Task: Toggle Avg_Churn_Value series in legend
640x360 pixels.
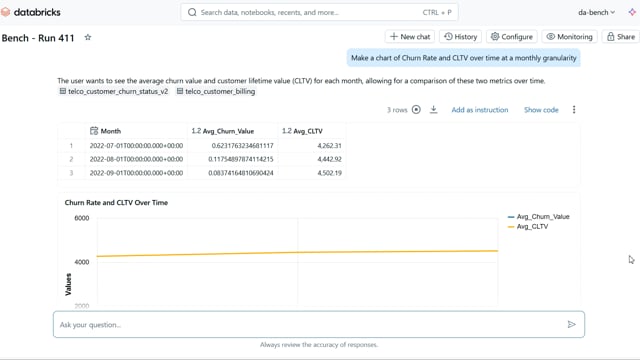Action: [538, 217]
